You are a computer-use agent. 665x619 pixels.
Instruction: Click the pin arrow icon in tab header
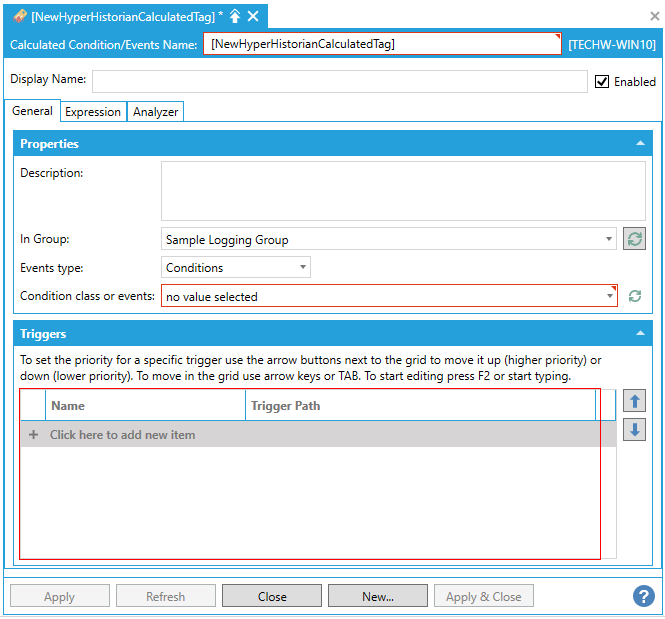click(235, 16)
